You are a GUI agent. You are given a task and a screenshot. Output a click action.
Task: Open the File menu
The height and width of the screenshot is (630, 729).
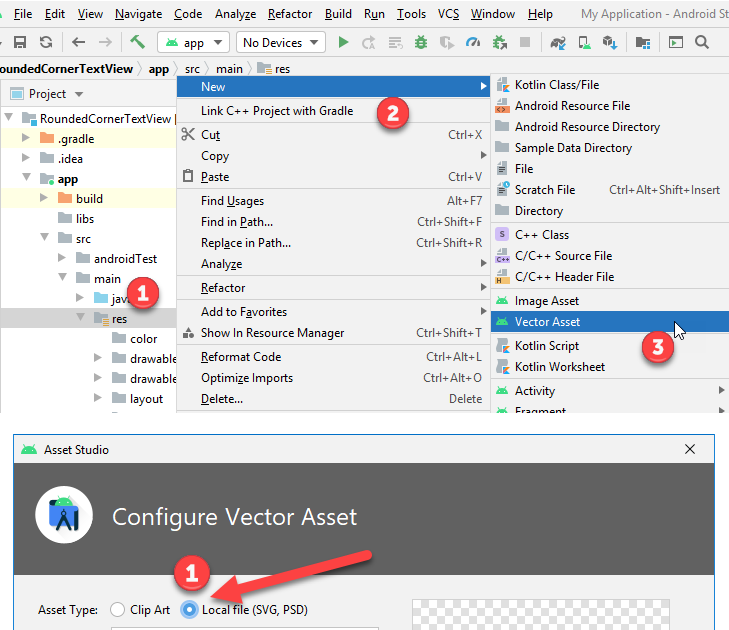[x=23, y=14]
